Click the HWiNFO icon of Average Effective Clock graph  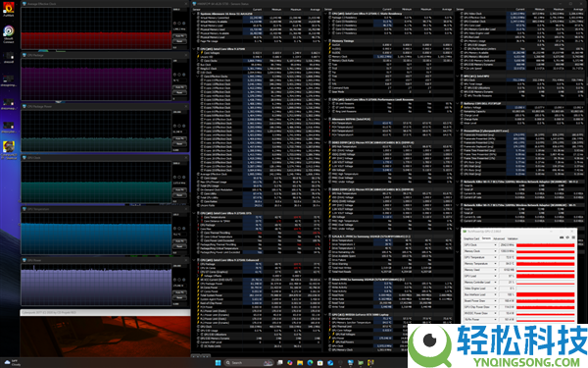click(24, 4)
